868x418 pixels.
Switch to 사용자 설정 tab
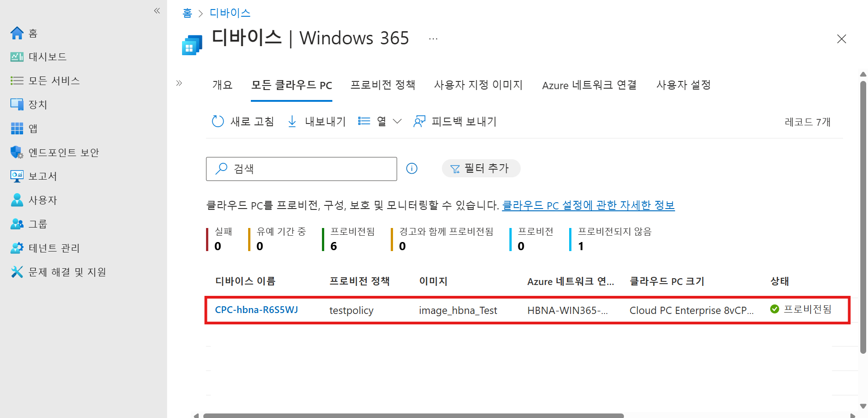pyautogui.click(x=684, y=85)
